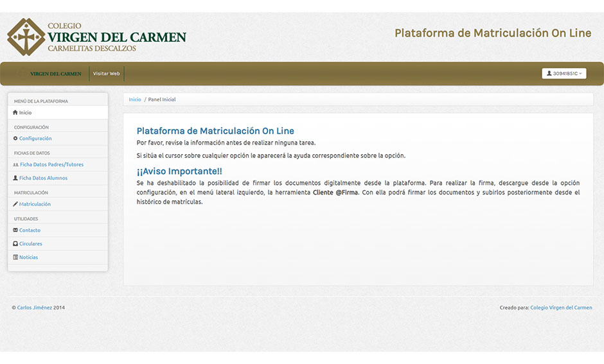Select the inbox icon beside Circulares
The width and height of the screenshot is (604, 364).
[15, 244]
